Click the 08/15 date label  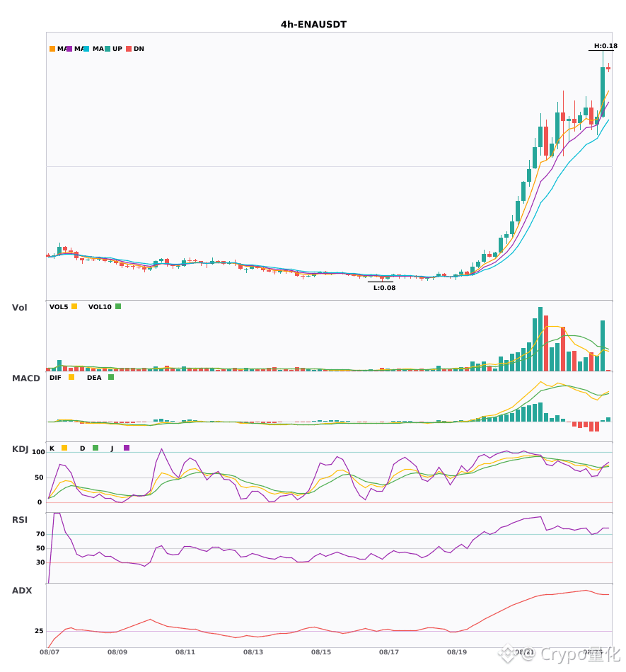point(321,652)
